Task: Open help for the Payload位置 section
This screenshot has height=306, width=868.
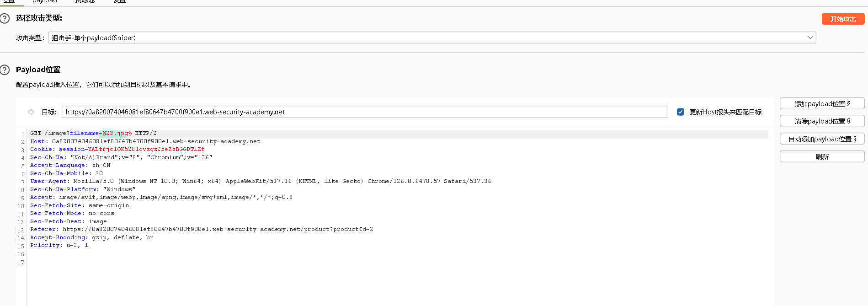Action: (5, 70)
